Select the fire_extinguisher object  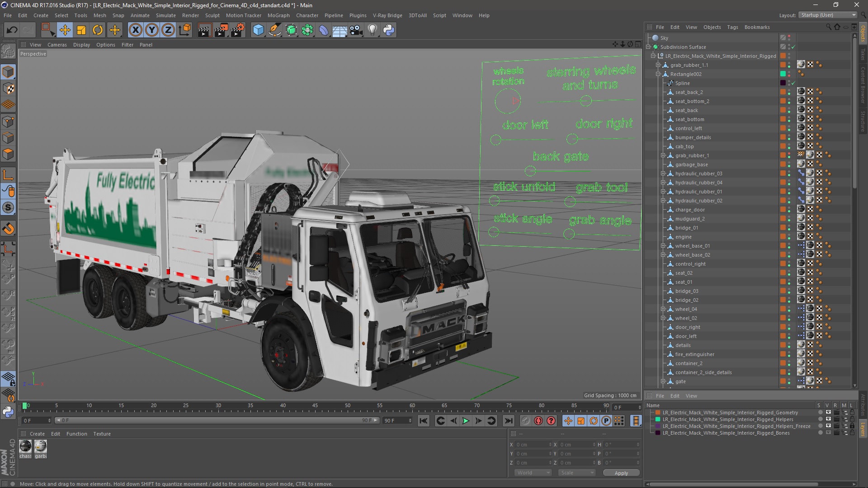tap(694, 354)
